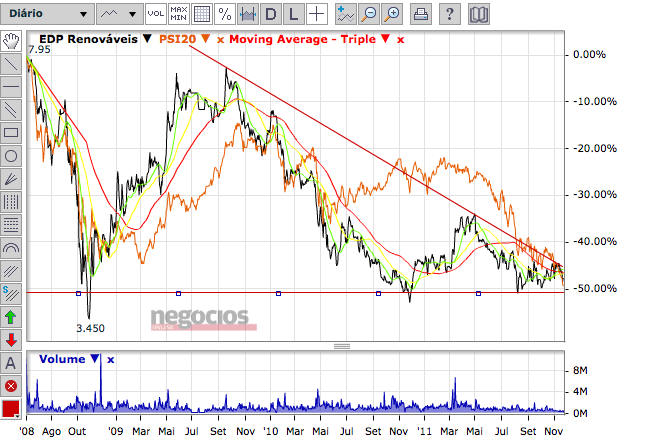Click the -50.00% axis label
Screen dimensions: 652x444
coord(595,288)
